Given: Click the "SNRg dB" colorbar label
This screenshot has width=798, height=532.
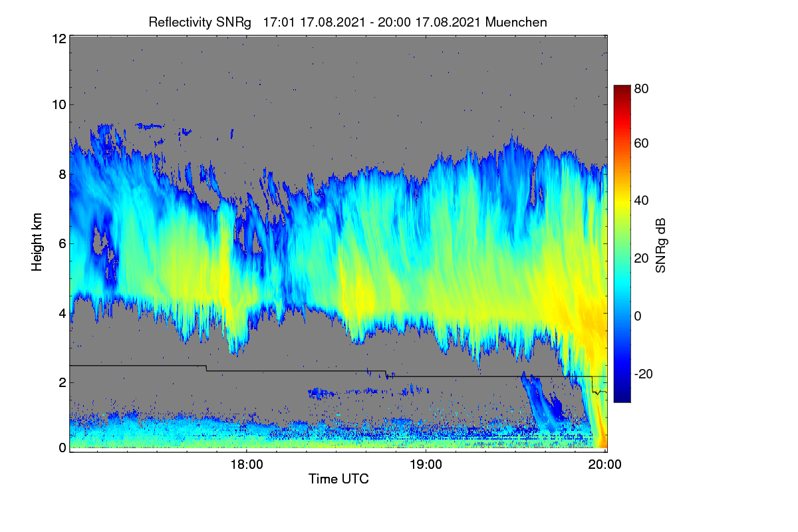Looking at the screenshot, I should click(x=661, y=245).
